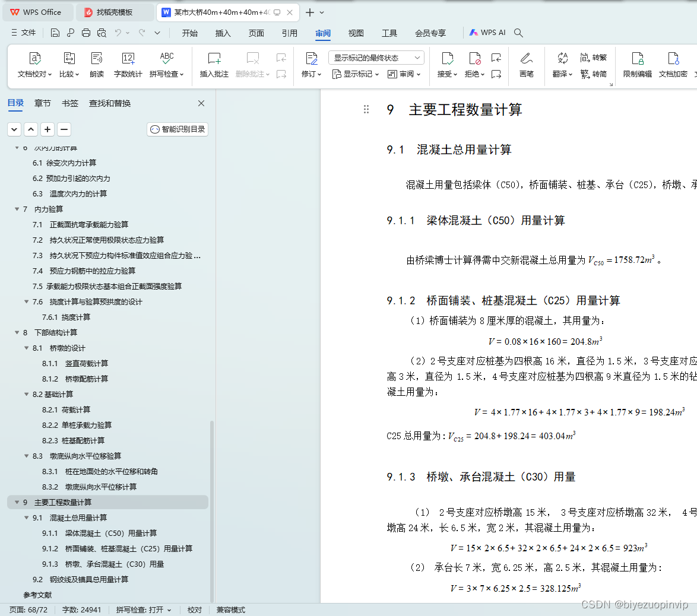Click 插入批注 insert comment

[x=214, y=65]
